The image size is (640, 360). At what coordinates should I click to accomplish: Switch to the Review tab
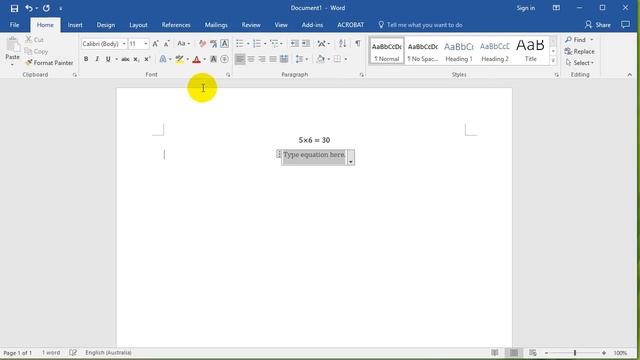pyautogui.click(x=251, y=25)
